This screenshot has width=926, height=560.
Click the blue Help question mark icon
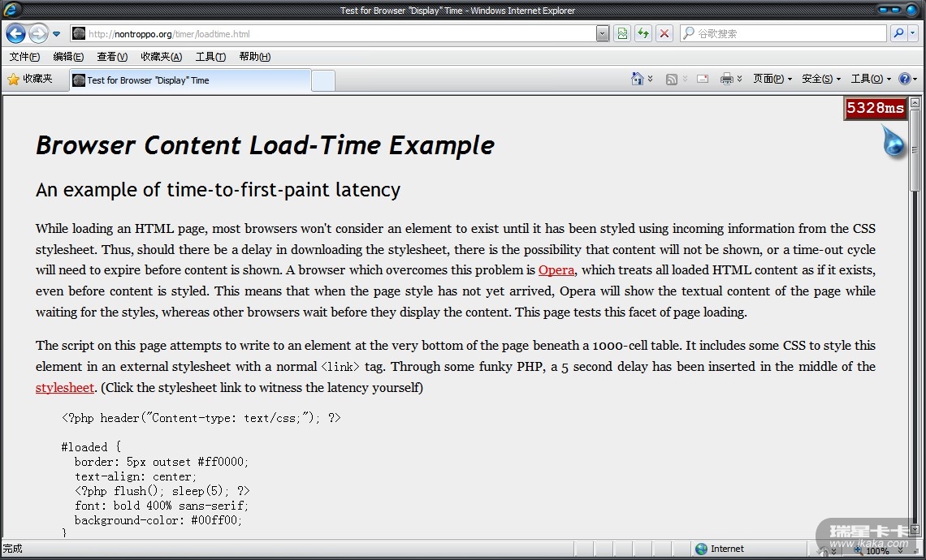pos(904,79)
